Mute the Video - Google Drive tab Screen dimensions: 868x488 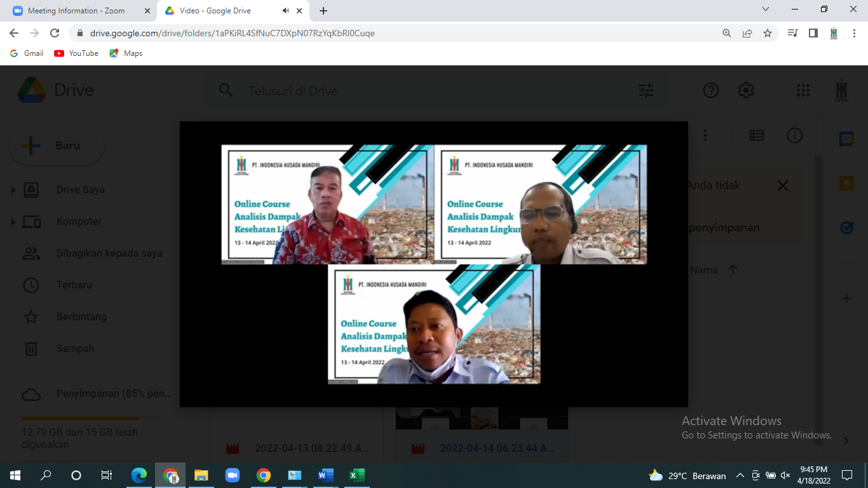pyautogui.click(x=286, y=11)
